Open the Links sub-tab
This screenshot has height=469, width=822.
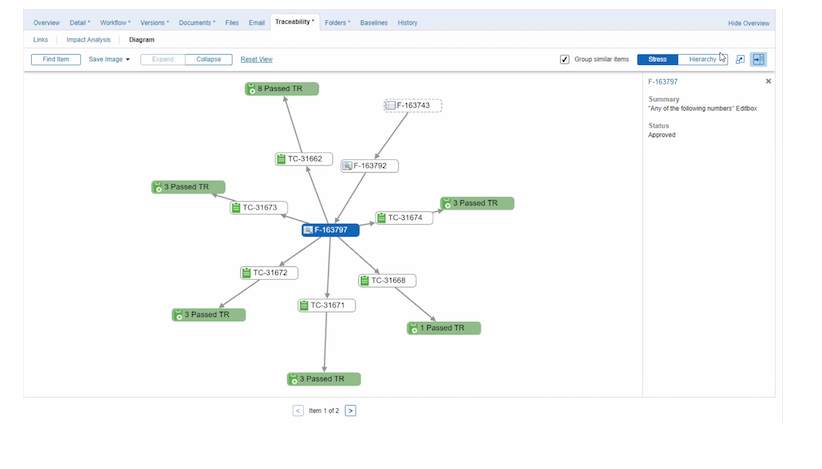point(40,40)
